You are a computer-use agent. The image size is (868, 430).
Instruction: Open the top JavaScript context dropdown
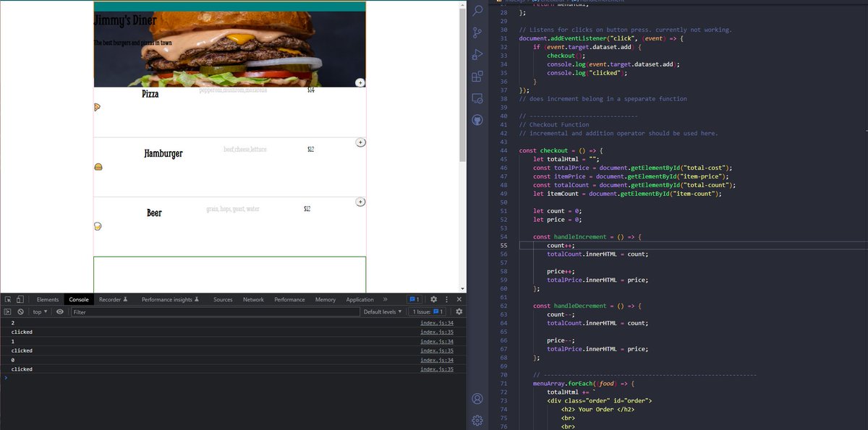coord(40,311)
